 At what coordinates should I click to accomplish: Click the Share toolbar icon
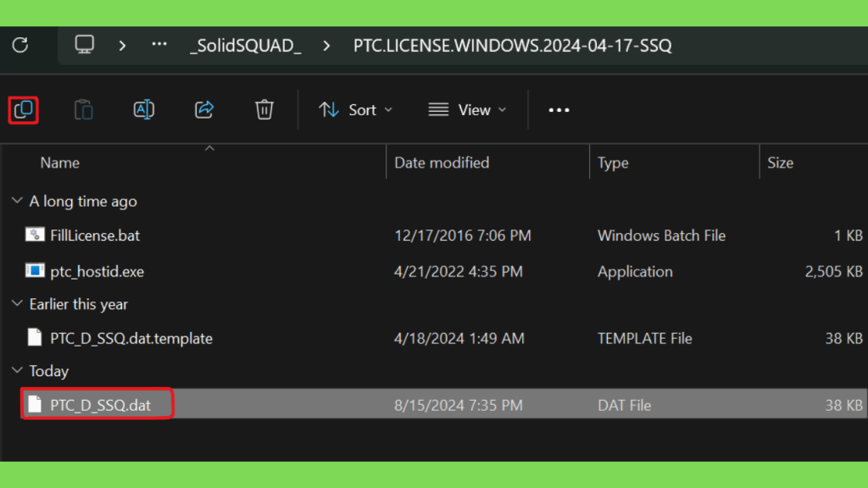click(204, 109)
